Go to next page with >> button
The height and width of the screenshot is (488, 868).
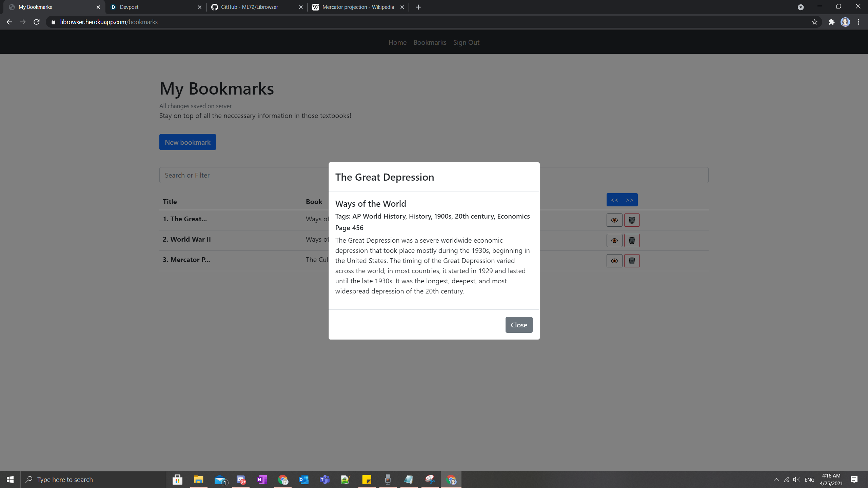[630, 200]
